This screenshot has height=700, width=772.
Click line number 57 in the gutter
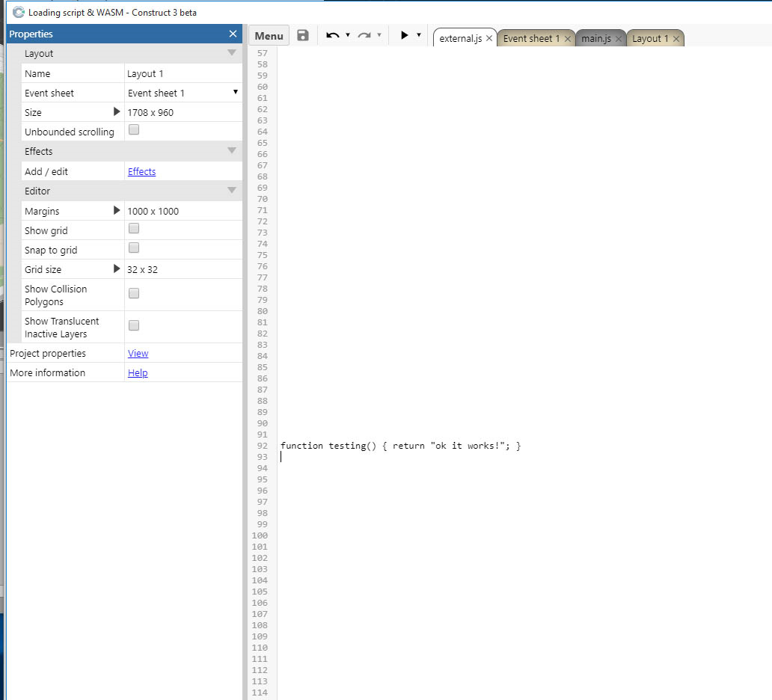pyautogui.click(x=263, y=53)
